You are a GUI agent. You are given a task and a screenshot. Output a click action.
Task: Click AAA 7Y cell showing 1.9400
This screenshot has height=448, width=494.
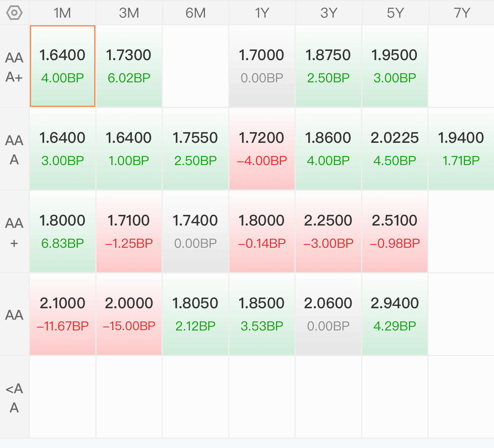point(461,149)
